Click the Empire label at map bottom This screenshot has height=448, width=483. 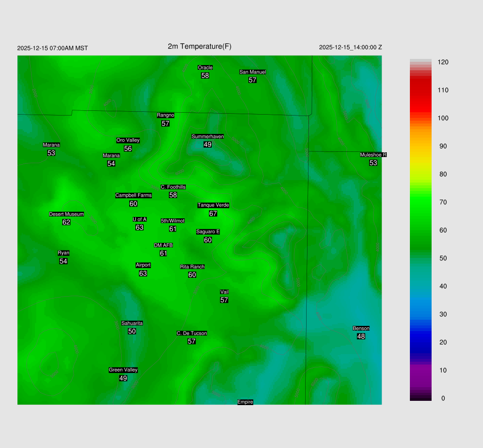click(x=245, y=402)
